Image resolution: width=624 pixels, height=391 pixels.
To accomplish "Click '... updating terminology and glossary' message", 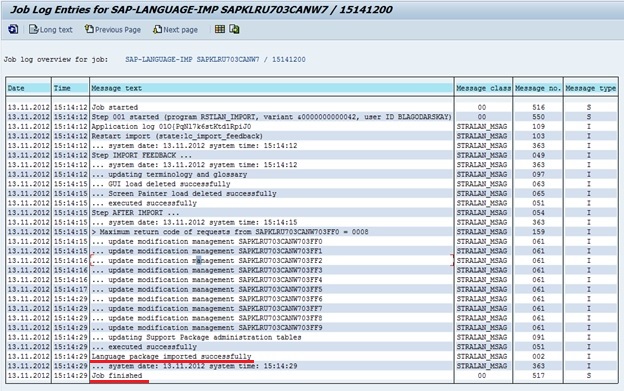I will pyautogui.click(x=169, y=174).
